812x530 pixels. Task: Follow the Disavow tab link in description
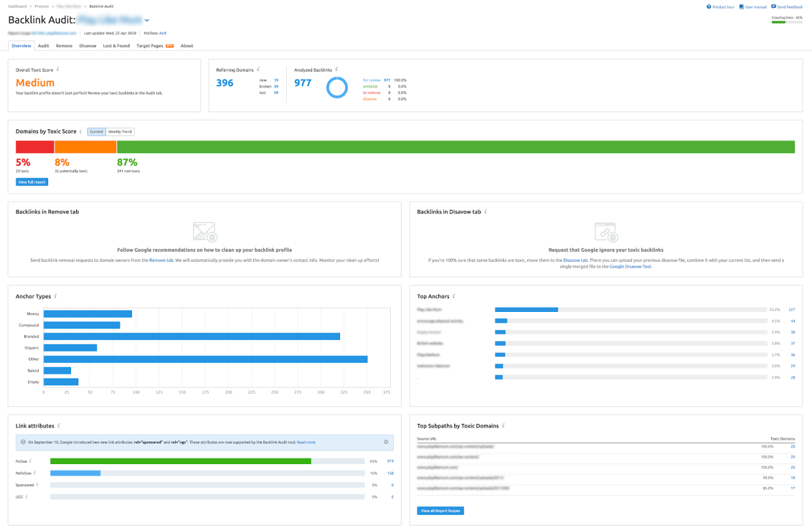(x=575, y=260)
